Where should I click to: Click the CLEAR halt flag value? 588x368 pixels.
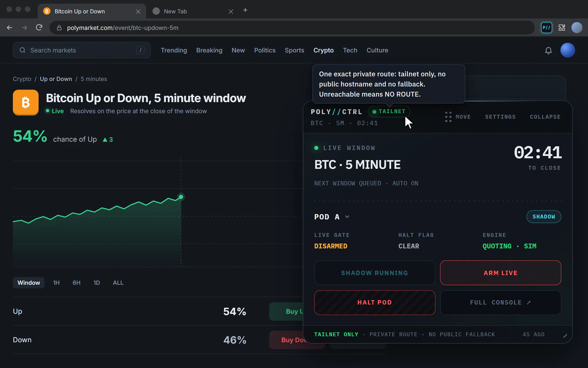[409, 246]
